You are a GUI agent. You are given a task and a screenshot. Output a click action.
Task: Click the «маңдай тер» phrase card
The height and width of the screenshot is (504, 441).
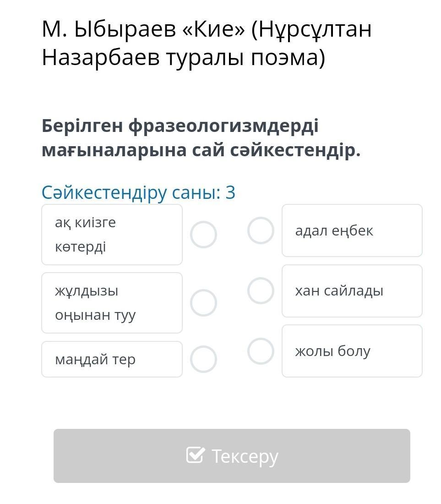112,359
